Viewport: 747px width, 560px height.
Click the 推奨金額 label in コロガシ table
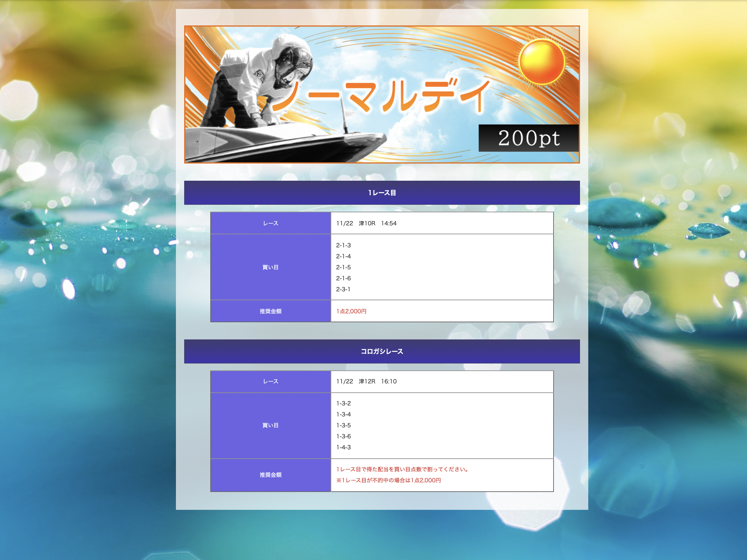tap(270, 475)
